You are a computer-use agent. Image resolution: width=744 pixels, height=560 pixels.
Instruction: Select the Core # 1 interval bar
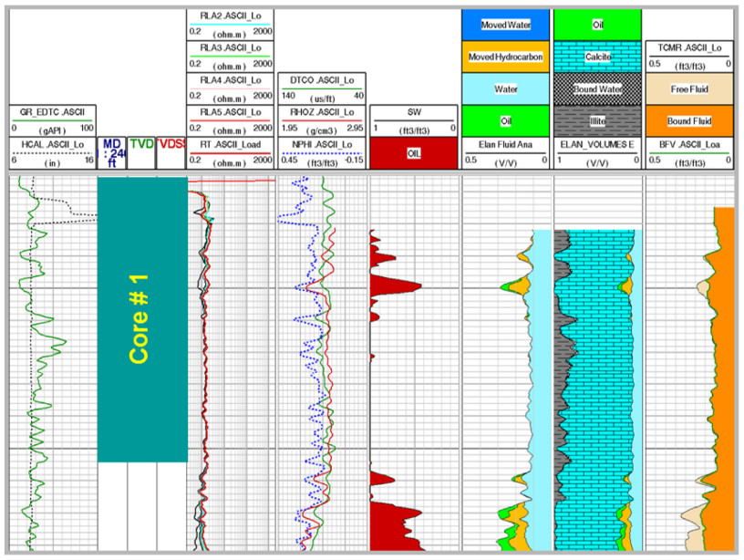[x=141, y=319]
